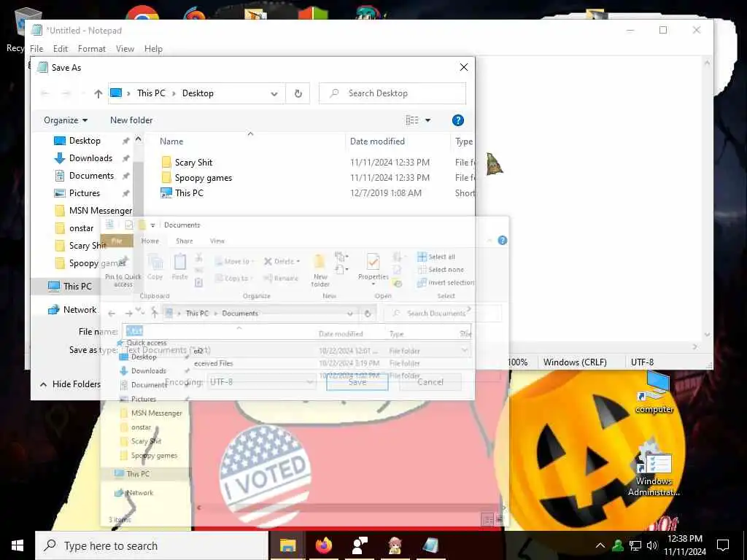Toggle Hide Folders in Save As
Screen dimensions: 747x560
point(70,384)
